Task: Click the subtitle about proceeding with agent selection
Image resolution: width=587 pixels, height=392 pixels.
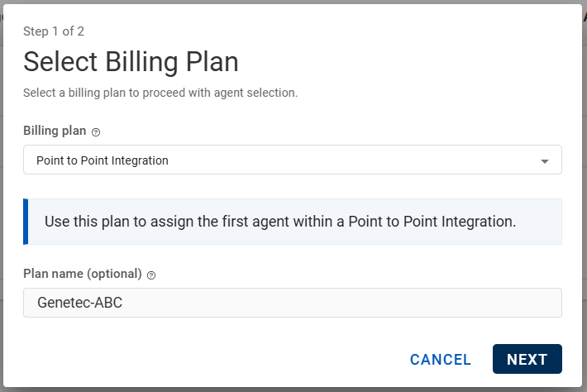Action: pyautogui.click(x=160, y=93)
